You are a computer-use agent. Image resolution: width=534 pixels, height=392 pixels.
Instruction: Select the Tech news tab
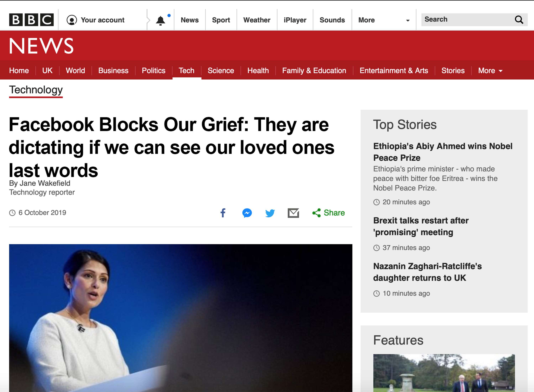tap(187, 70)
